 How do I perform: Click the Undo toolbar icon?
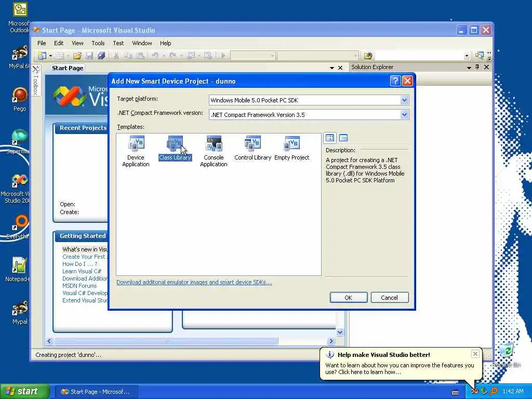pyautogui.click(x=155, y=56)
